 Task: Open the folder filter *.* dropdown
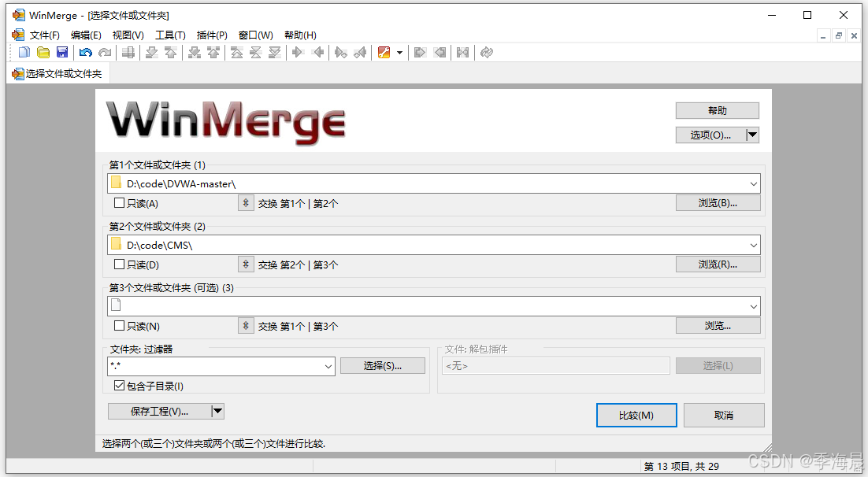(x=328, y=366)
